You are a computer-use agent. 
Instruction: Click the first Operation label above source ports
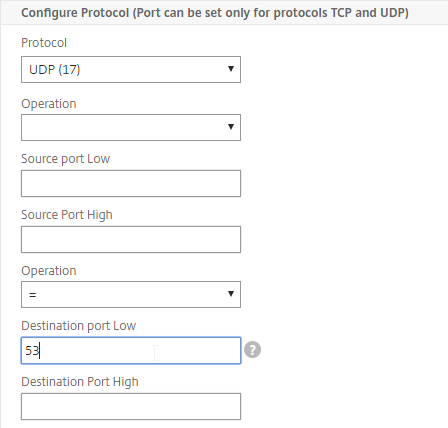[49, 104]
